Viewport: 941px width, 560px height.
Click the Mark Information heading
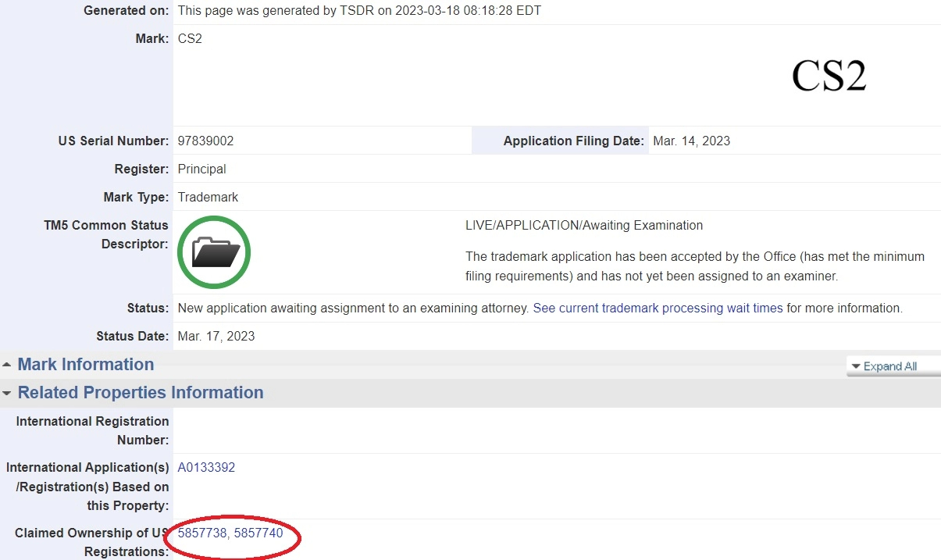[x=86, y=365]
